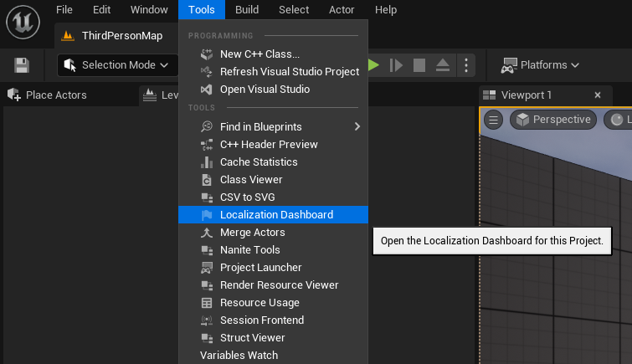
Task: Switch to the Place Actors tab
Action: tap(55, 95)
